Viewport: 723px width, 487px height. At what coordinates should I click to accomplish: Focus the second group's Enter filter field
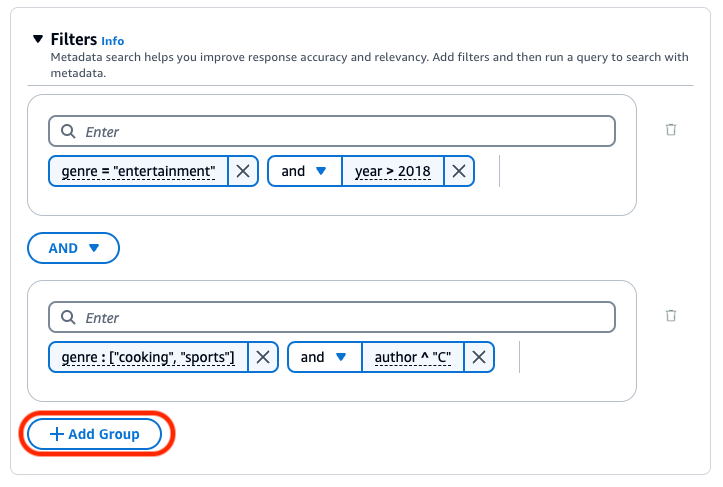point(340,318)
